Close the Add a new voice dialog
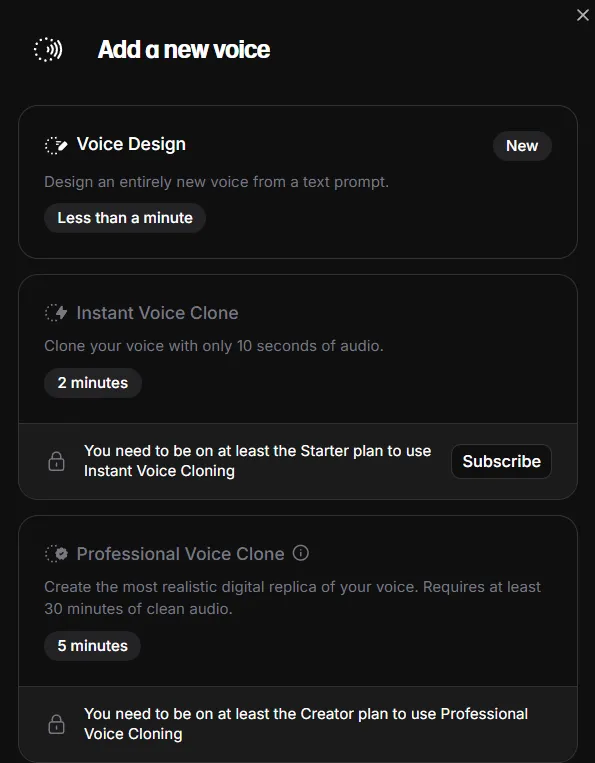This screenshot has height=763, width=595. [583, 15]
